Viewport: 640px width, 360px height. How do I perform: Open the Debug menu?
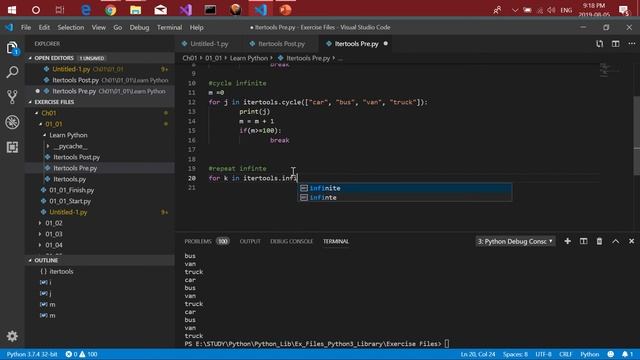pos(139,27)
